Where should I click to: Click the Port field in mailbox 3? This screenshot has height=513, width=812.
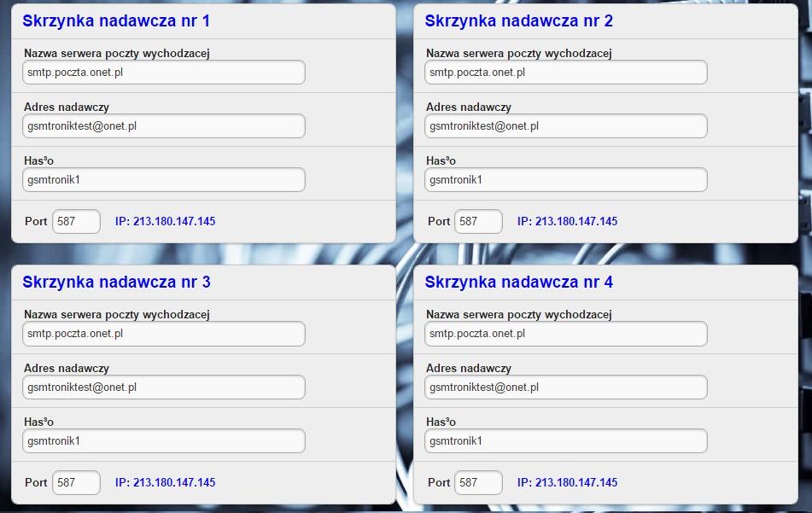pyautogui.click(x=76, y=483)
